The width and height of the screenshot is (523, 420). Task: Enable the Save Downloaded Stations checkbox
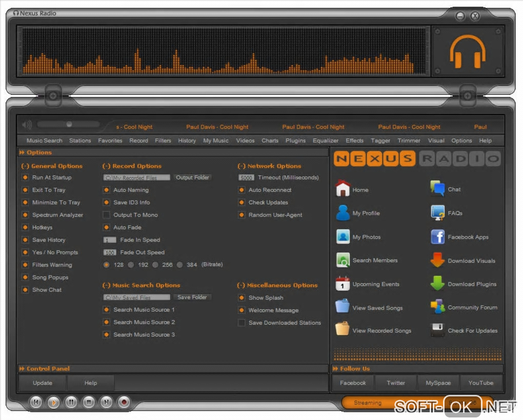click(242, 322)
